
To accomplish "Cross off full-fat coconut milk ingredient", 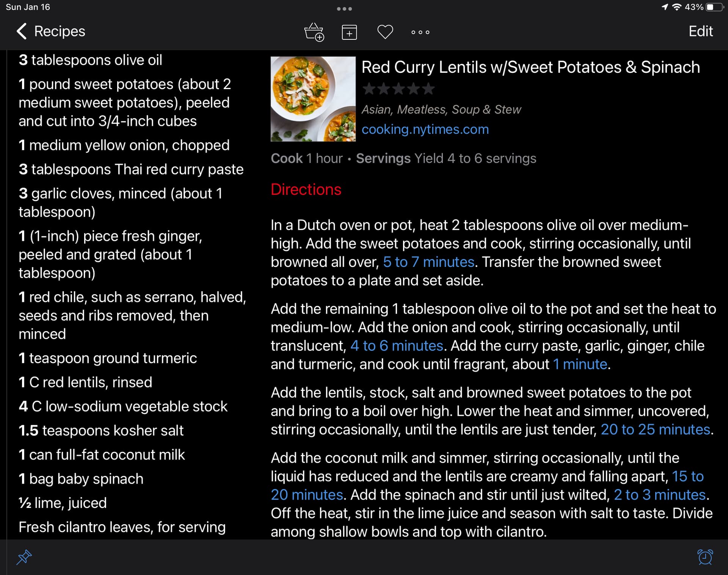I will (x=102, y=454).
